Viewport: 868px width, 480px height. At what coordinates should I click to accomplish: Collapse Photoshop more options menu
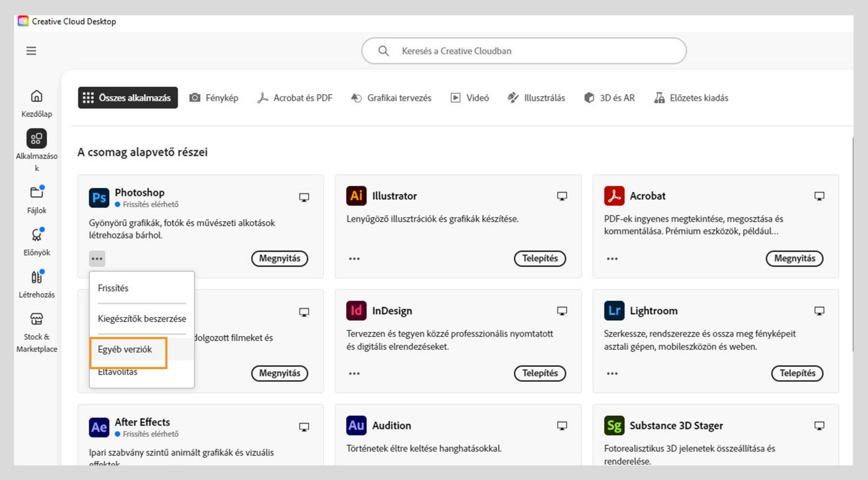tap(97, 259)
